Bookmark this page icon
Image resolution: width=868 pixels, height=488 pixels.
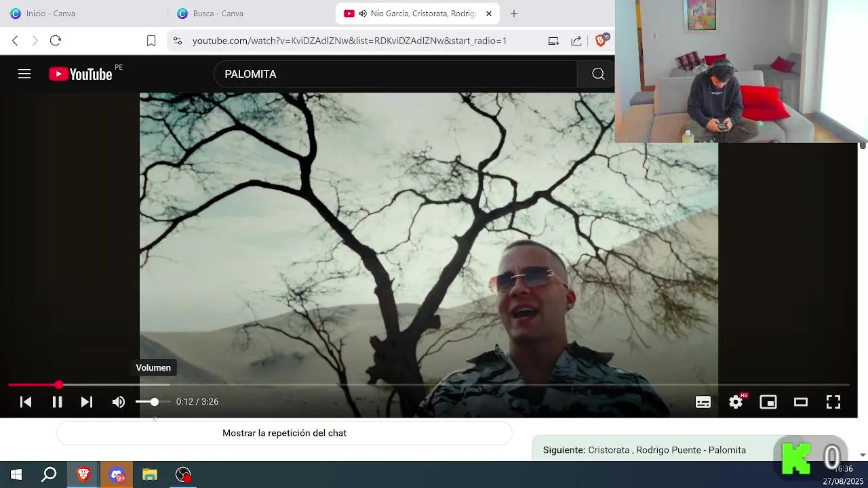coord(151,41)
